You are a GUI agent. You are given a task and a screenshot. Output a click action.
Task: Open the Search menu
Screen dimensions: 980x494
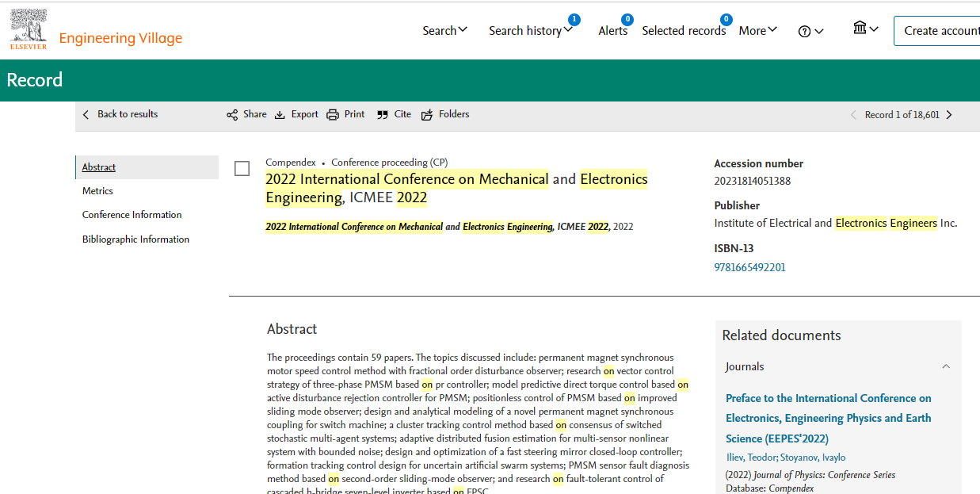(x=444, y=30)
